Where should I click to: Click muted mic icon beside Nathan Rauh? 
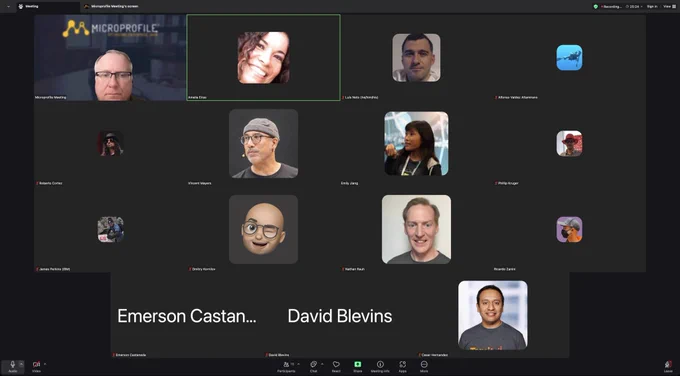coord(343,269)
